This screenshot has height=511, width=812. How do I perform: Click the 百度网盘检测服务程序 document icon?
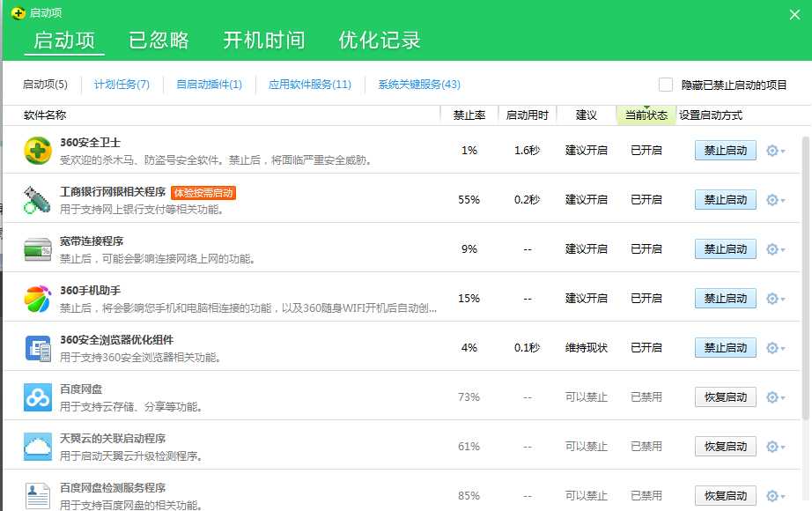[38, 495]
